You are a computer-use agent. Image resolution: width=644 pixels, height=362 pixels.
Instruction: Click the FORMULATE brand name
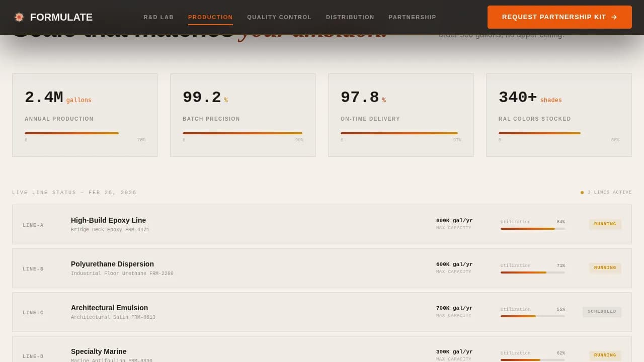click(61, 17)
